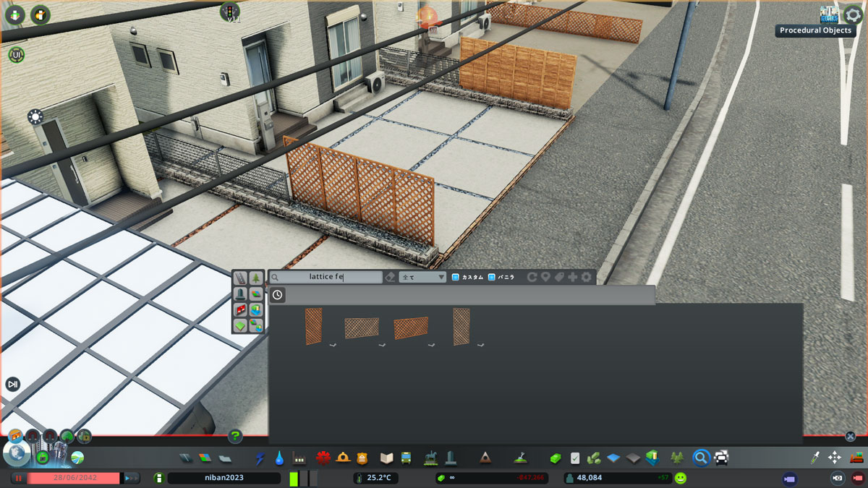
Task: Open the tag filter in Find It
Action: point(559,277)
